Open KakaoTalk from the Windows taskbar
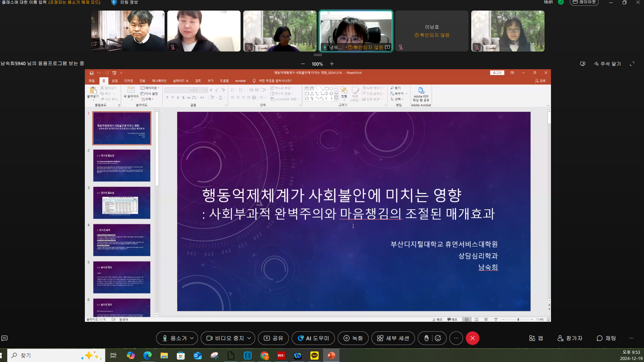This screenshot has height=362, width=644. (x=315, y=356)
